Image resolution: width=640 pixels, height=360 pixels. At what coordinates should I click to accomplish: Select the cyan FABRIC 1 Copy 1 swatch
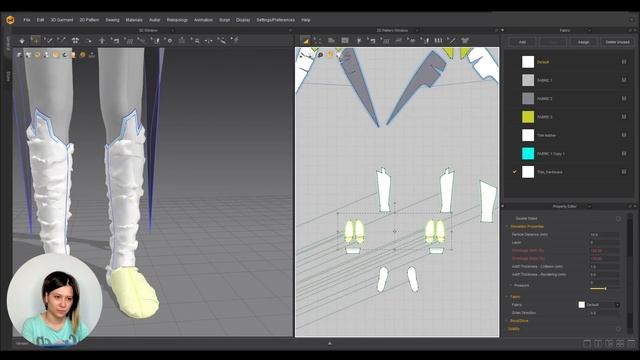(528, 153)
